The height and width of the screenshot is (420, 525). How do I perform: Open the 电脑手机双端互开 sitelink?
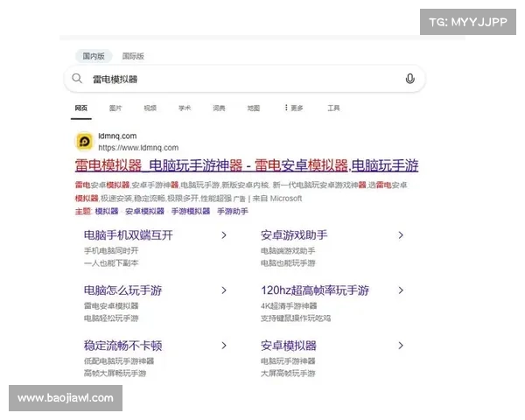129,235
